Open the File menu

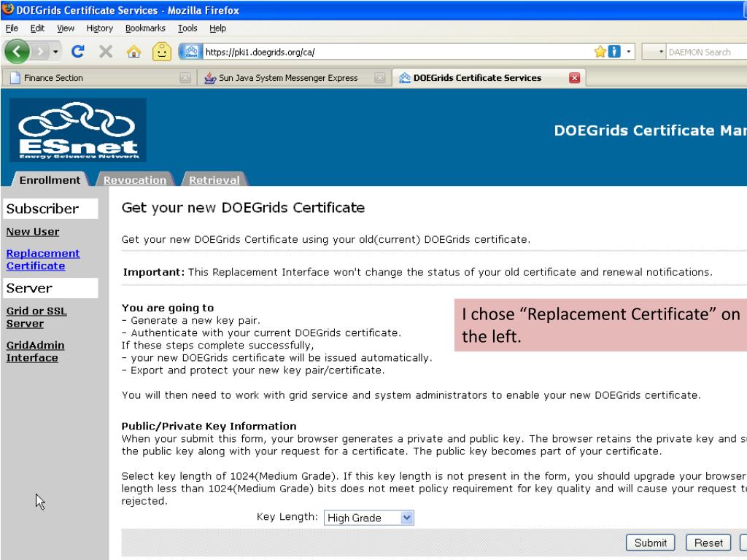click(x=12, y=28)
